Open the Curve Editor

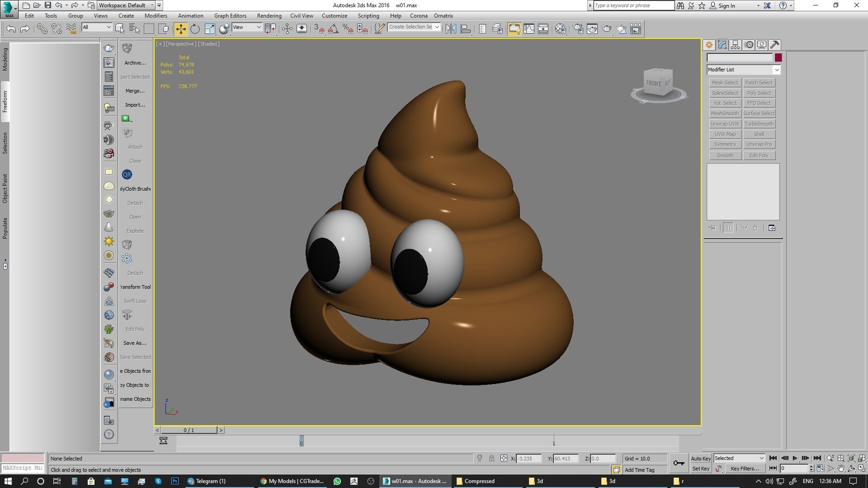tap(529, 29)
